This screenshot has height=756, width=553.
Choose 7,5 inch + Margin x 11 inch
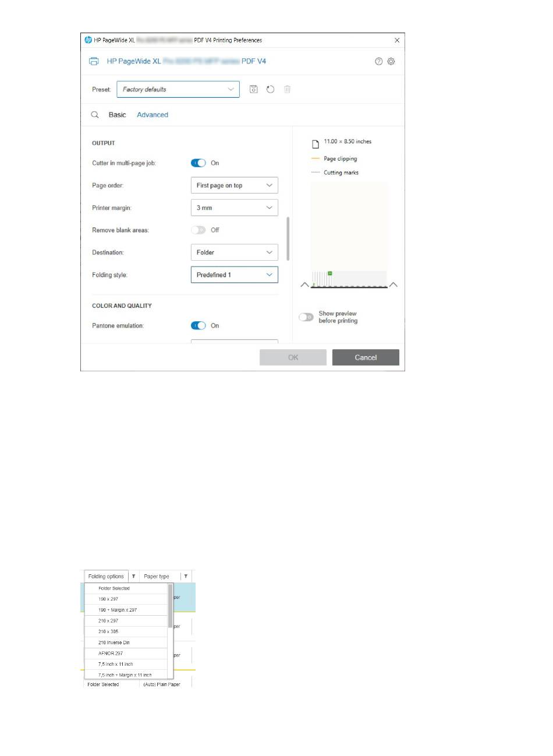pyautogui.click(x=126, y=675)
